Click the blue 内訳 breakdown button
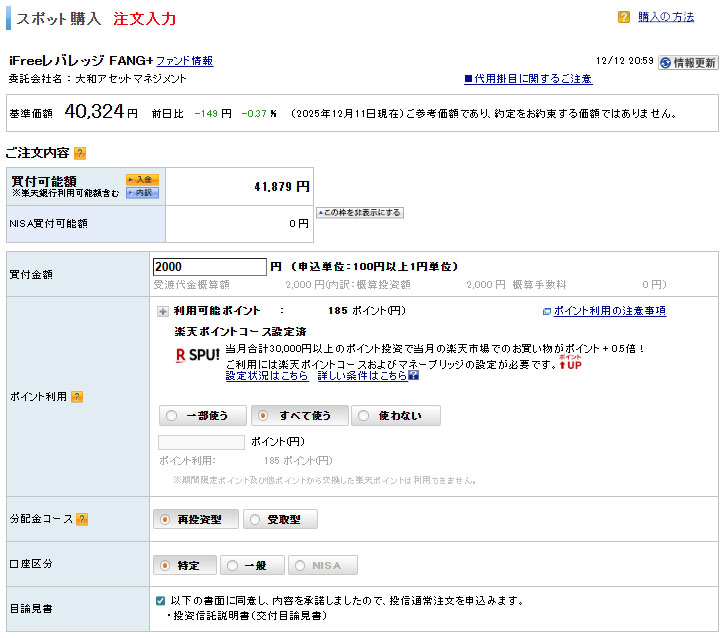The height and width of the screenshot is (638, 725). click(142, 193)
